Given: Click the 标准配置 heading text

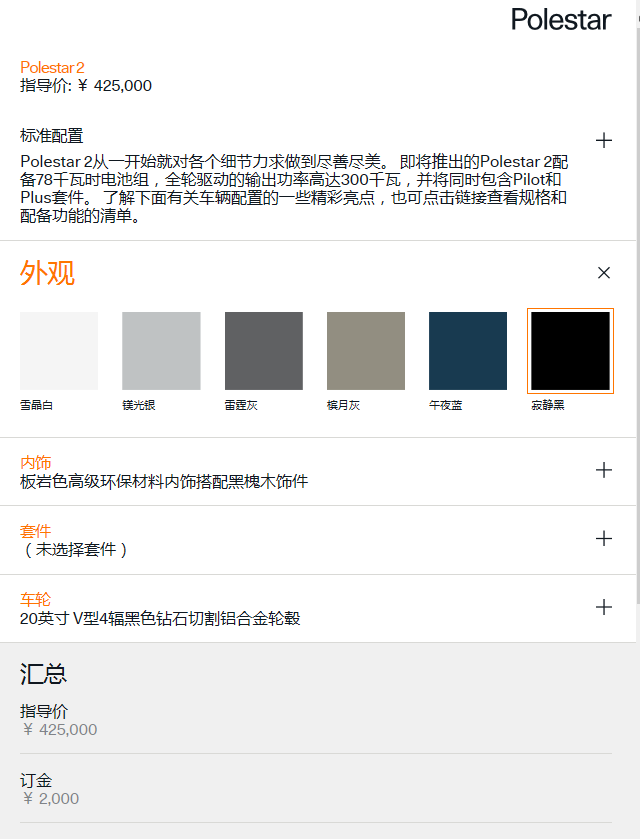Looking at the screenshot, I should 51,135.
